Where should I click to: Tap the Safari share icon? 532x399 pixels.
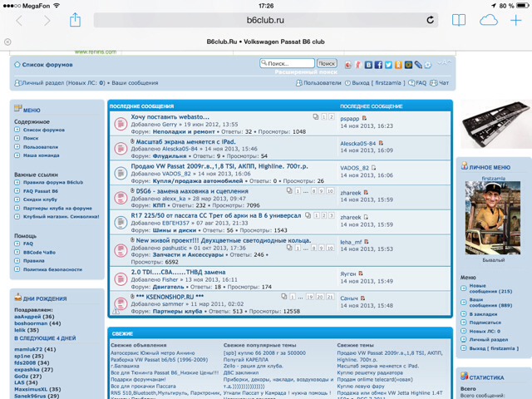(75, 20)
